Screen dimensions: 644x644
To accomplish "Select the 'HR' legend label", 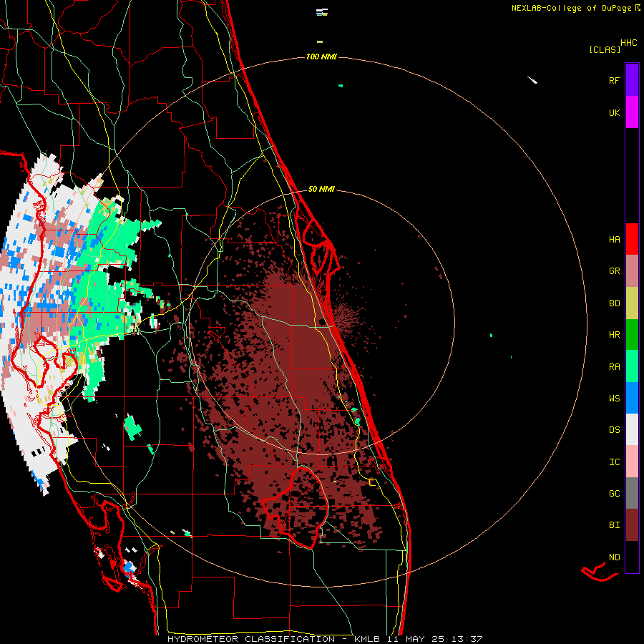I will click(x=614, y=335).
